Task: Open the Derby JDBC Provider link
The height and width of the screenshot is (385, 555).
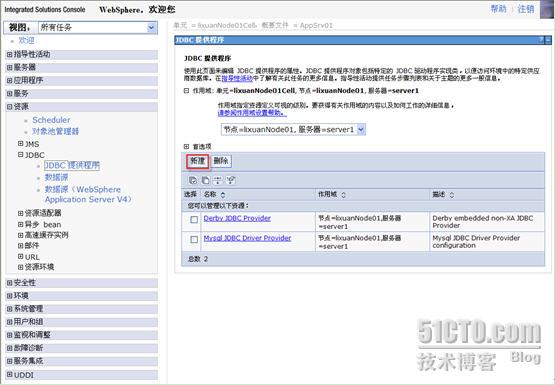Action: click(237, 218)
